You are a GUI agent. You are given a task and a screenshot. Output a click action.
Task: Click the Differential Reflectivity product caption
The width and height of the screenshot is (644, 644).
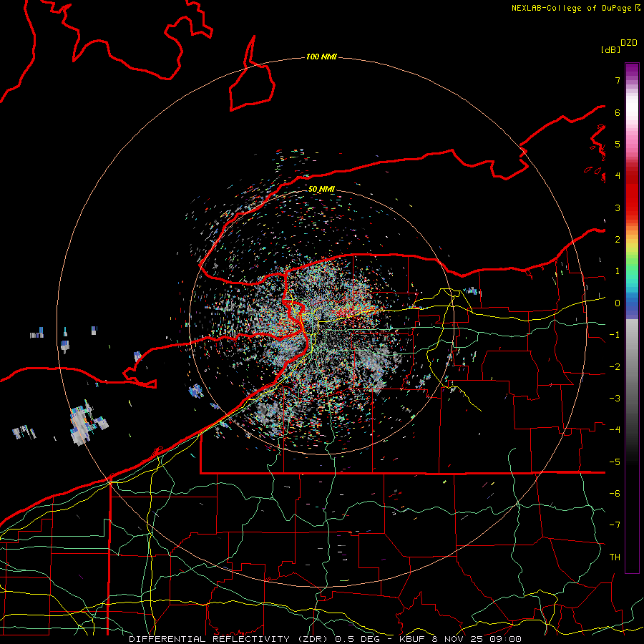pos(325,639)
